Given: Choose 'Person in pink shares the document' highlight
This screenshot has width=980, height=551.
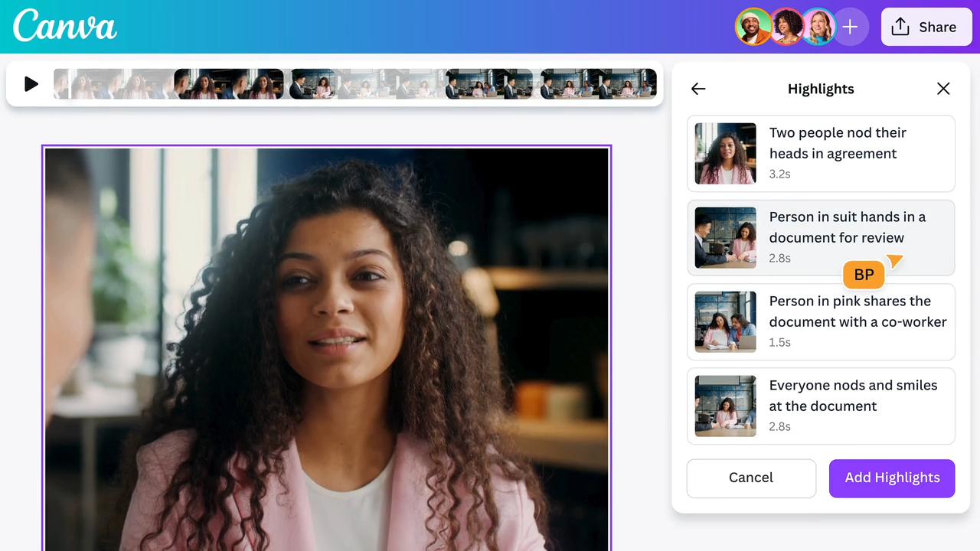Looking at the screenshot, I should [821, 321].
